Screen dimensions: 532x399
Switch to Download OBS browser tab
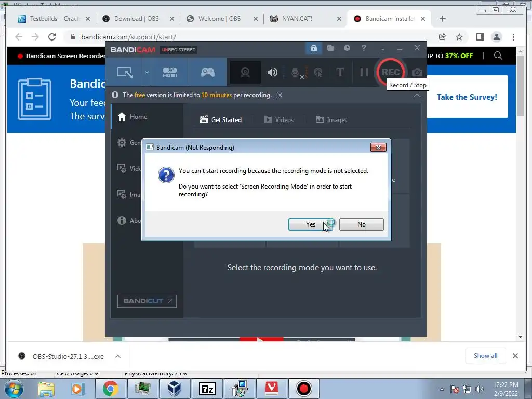point(137,19)
